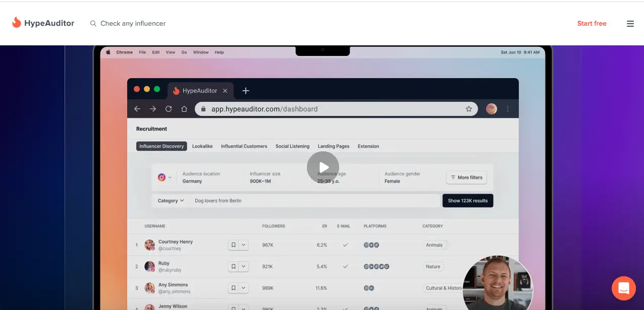
Task: Open the hamburger menu
Action: (x=630, y=23)
